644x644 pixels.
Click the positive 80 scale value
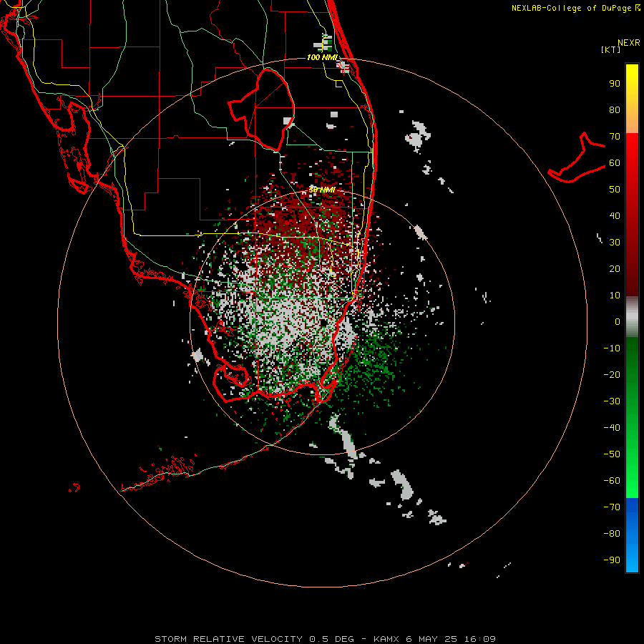click(615, 110)
